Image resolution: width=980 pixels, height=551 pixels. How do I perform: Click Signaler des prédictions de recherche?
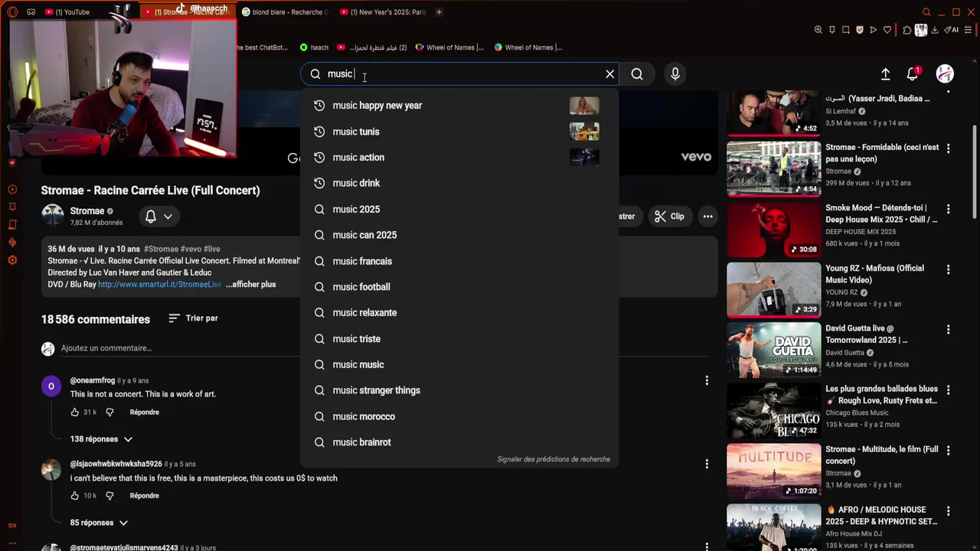point(554,459)
